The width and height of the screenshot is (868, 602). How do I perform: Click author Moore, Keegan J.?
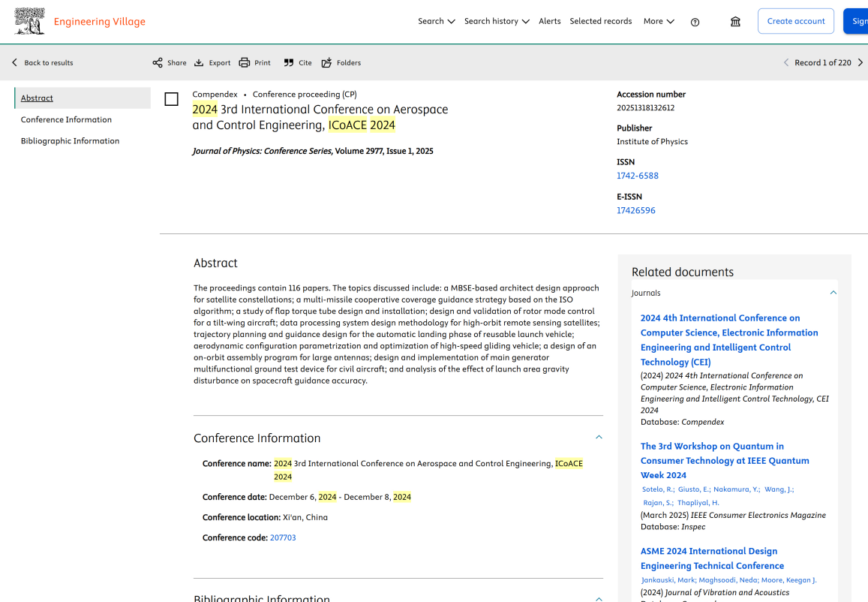(788, 580)
